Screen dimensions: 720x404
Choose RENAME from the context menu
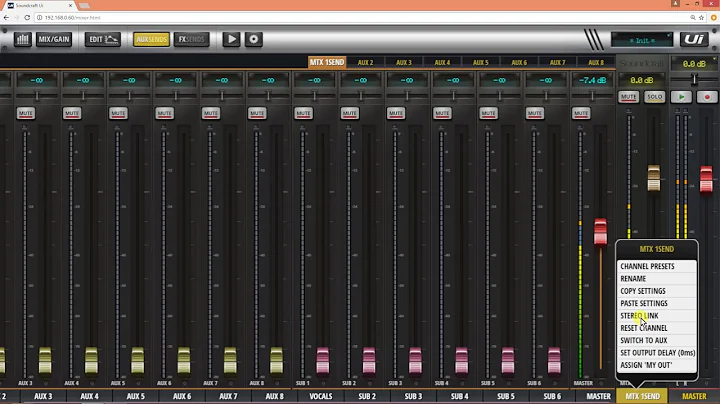657,279
